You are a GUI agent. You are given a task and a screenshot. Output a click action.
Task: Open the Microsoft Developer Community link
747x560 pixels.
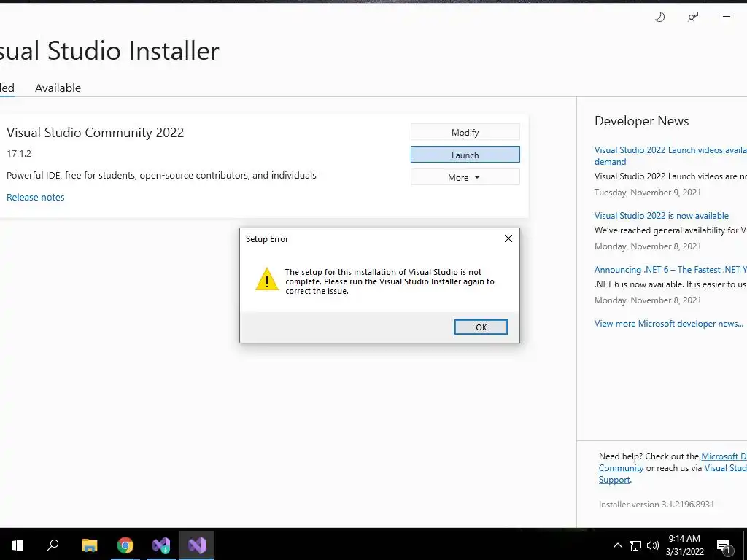point(673,462)
